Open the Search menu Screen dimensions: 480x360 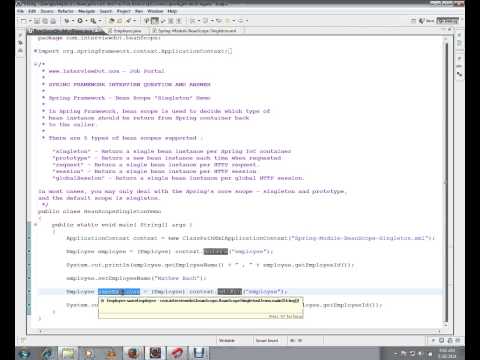[x=106, y=11]
